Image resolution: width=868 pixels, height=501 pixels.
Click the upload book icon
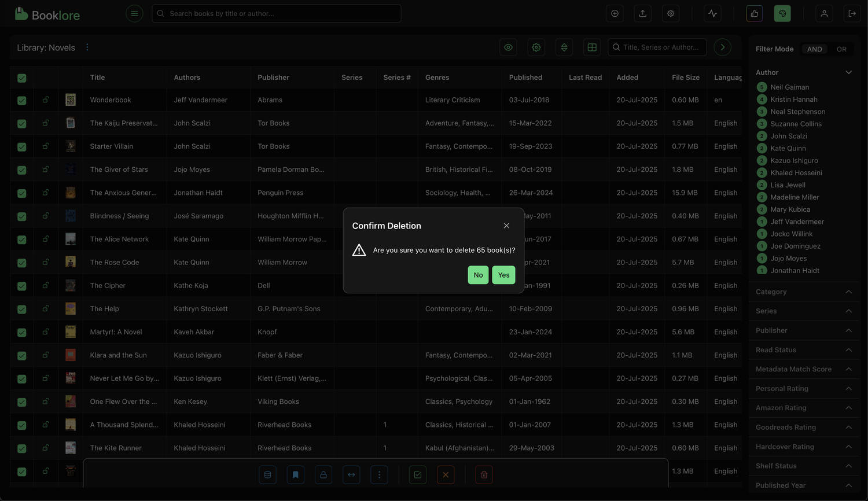point(642,13)
